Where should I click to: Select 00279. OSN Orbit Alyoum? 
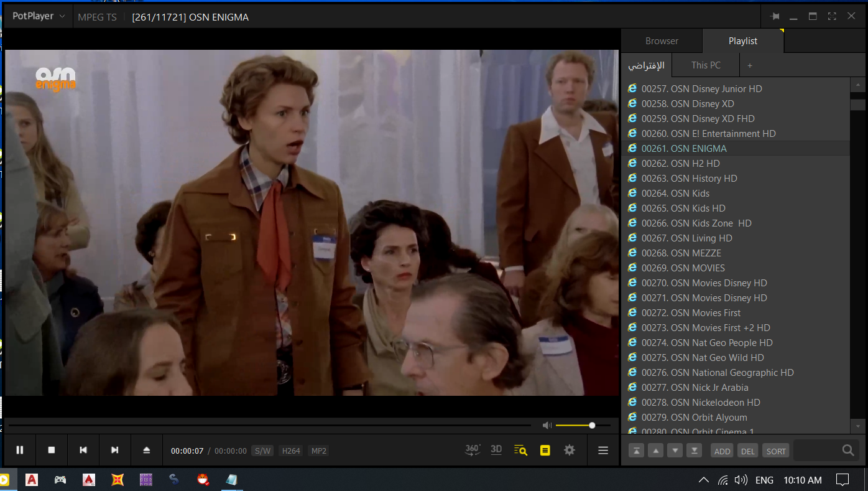coord(736,417)
